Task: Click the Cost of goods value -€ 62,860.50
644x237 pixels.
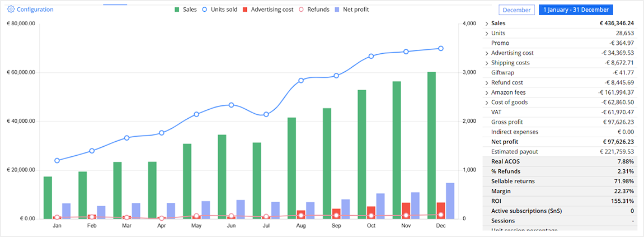Action: [618, 103]
